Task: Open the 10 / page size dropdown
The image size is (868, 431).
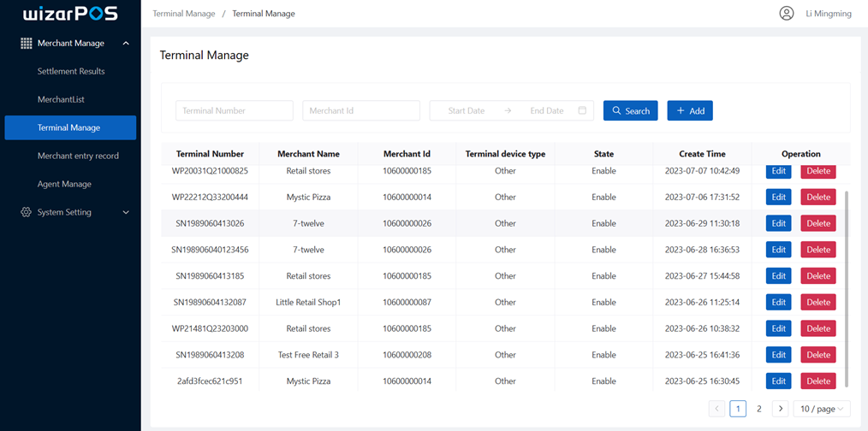Action: point(821,409)
